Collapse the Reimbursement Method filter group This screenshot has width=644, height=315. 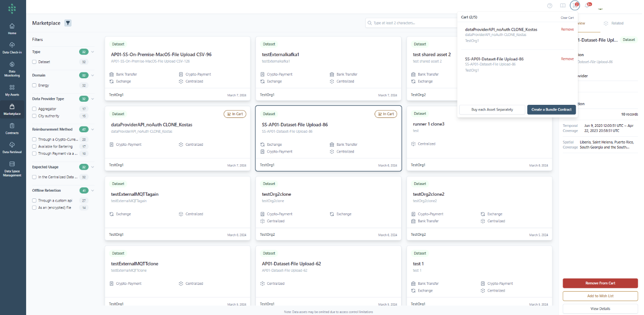pos(93,130)
